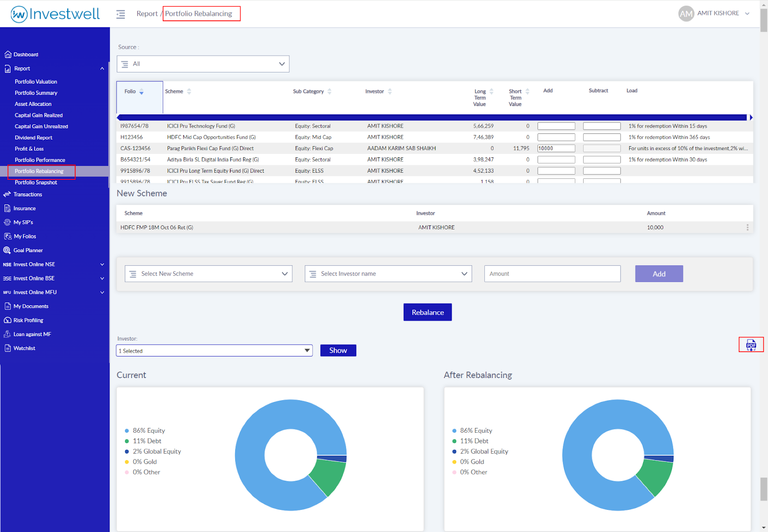Open Portfolio Performance report
This screenshot has height=532, width=768.
click(40, 160)
